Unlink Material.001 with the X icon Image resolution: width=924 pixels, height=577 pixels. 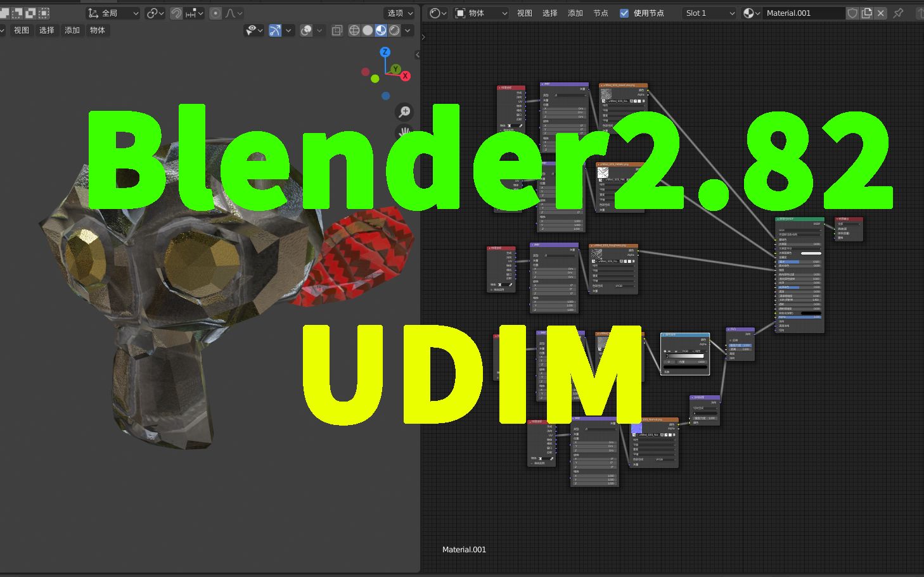click(880, 13)
